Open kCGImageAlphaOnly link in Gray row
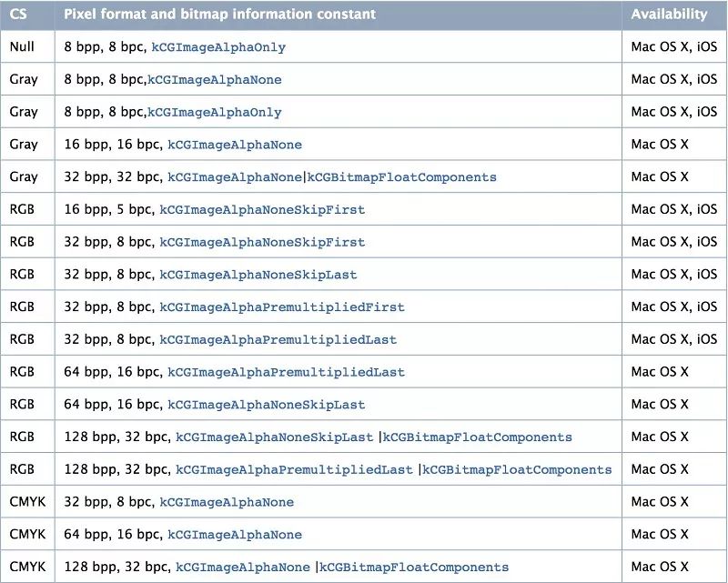Screen dimensions: 728x583 click(215, 113)
